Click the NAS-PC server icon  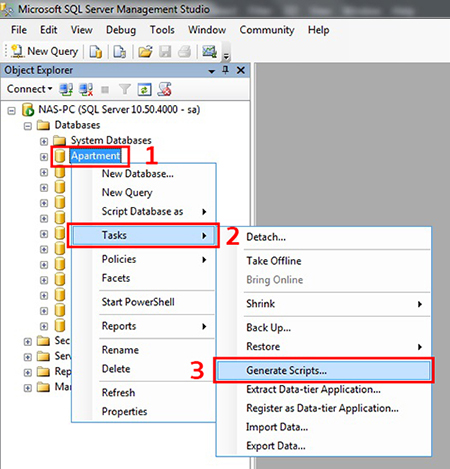pos(28,109)
